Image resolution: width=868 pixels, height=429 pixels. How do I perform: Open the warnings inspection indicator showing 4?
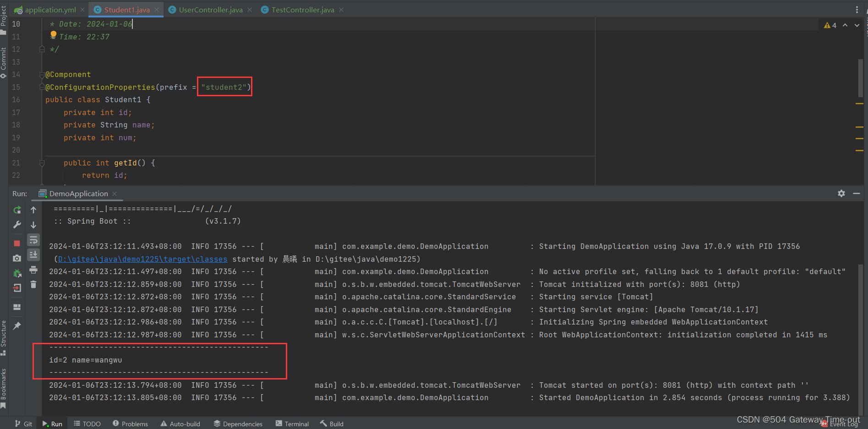coord(830,25)
